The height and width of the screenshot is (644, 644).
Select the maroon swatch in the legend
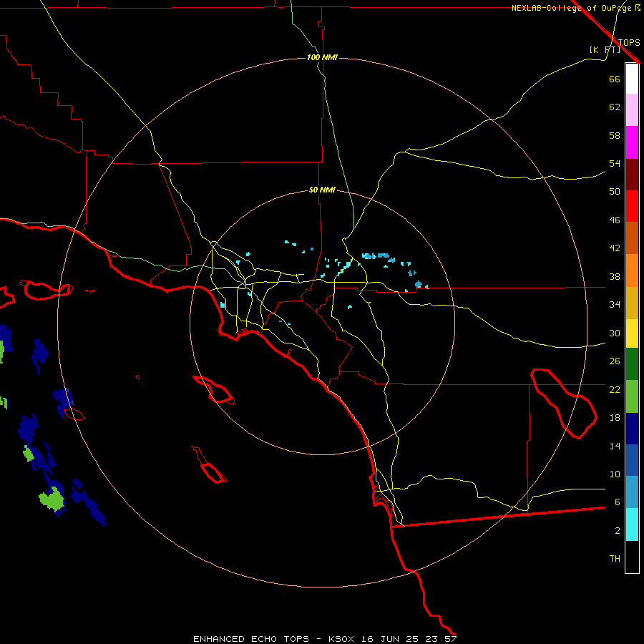click(x=632, y=174)
